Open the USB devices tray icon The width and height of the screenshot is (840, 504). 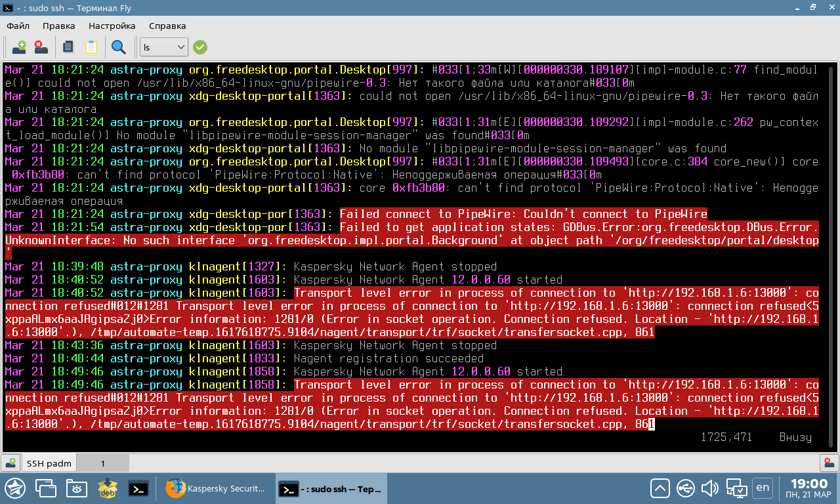coord(686,488)
